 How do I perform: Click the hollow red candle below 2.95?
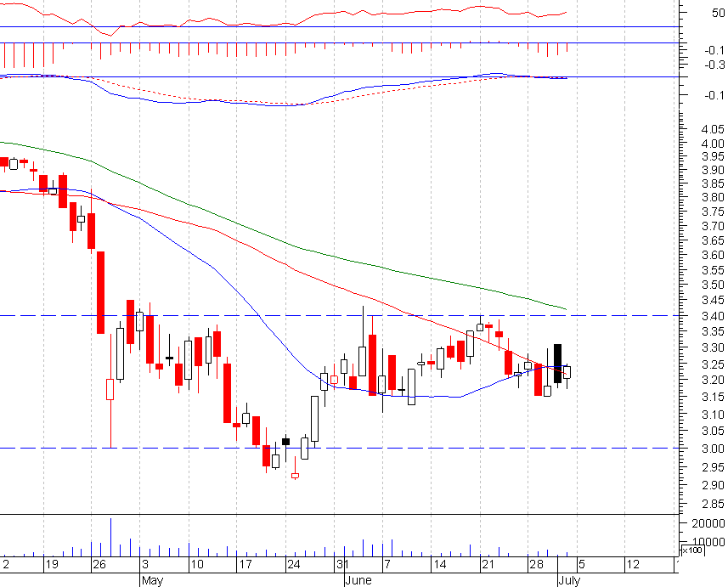(x=296, y=476)
